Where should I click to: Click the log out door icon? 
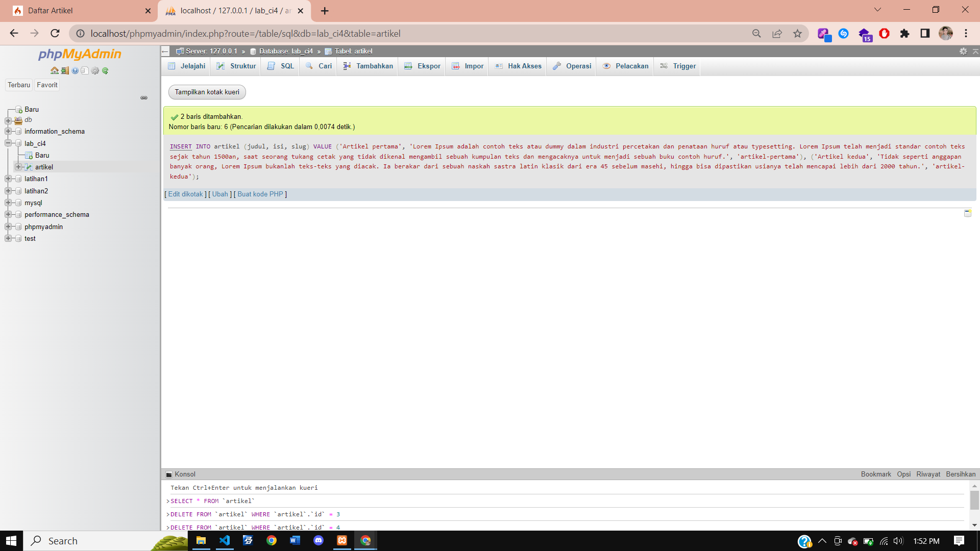pos(65,71)
